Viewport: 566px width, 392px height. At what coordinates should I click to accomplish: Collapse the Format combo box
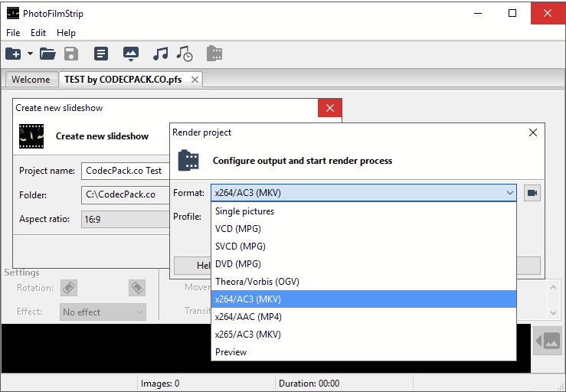510,193
